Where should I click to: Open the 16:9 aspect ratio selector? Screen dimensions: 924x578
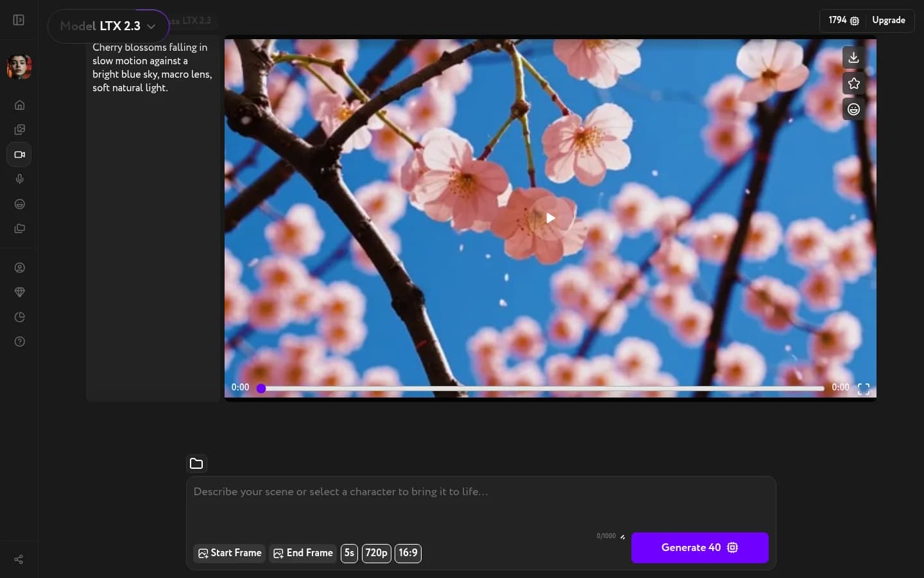pyautogui.click(x=408, y=553)
